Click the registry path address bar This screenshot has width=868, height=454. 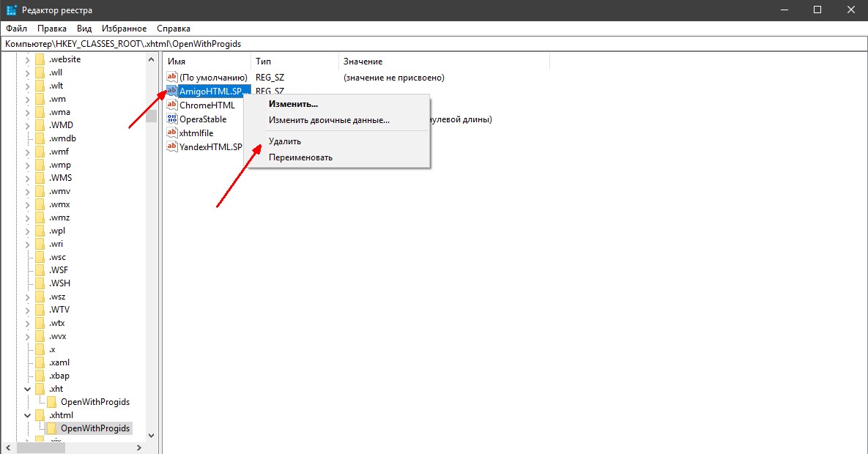434,44
